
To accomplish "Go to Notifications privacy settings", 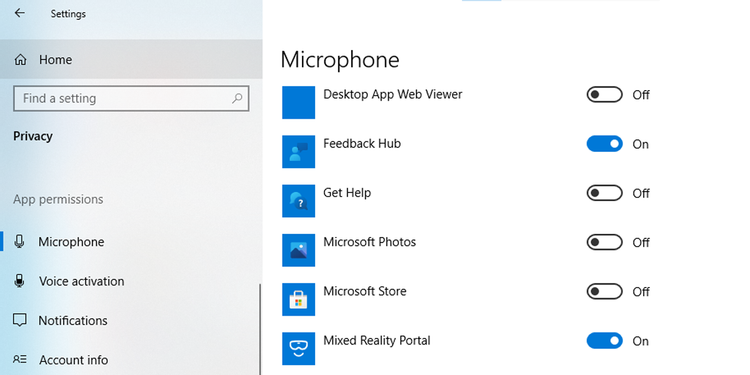I will (131, 320).
